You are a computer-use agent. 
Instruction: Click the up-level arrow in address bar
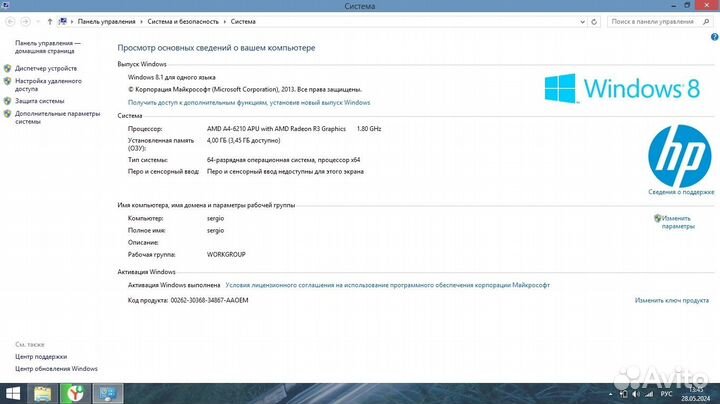coord(50,20)
